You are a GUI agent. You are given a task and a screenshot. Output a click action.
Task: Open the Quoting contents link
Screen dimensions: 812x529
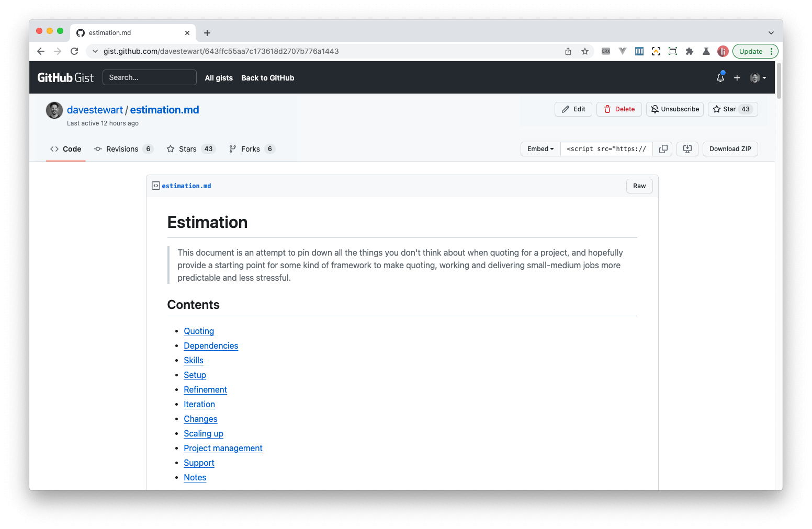199,331
